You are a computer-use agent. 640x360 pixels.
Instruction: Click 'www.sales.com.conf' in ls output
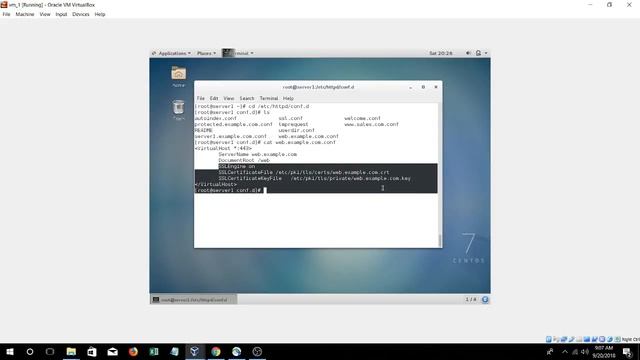[371, 124]
